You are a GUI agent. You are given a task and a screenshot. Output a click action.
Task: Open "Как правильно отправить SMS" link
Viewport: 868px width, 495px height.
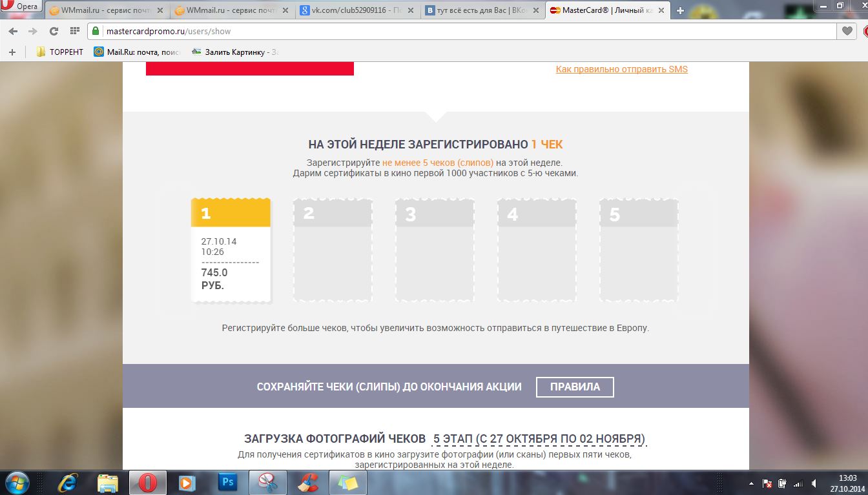click(622, 69)
